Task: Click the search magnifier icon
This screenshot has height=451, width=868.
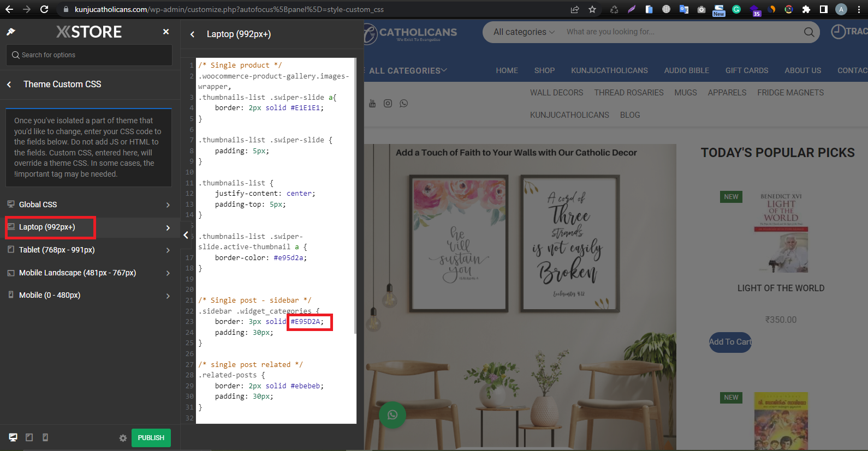Action: click(809, 32)
